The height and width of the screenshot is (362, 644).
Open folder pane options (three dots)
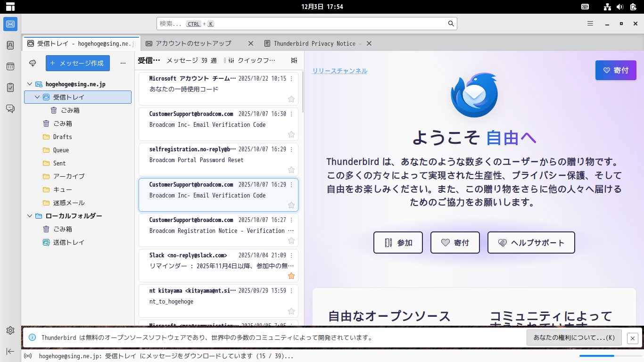[123, 63]
